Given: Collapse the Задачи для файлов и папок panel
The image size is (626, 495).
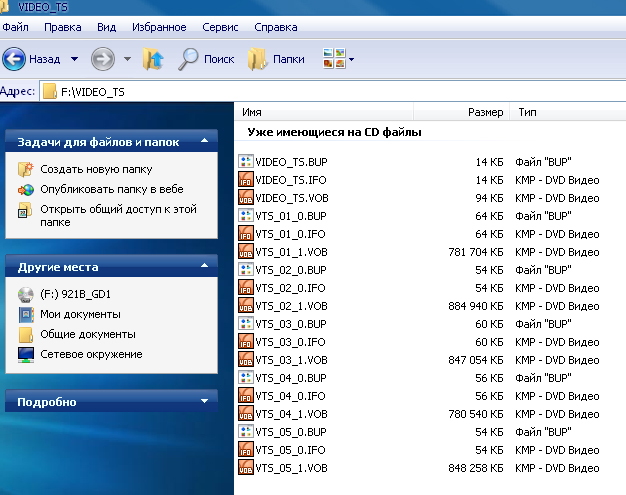Looking at the screenshot, I should click(x=204, y=141).
